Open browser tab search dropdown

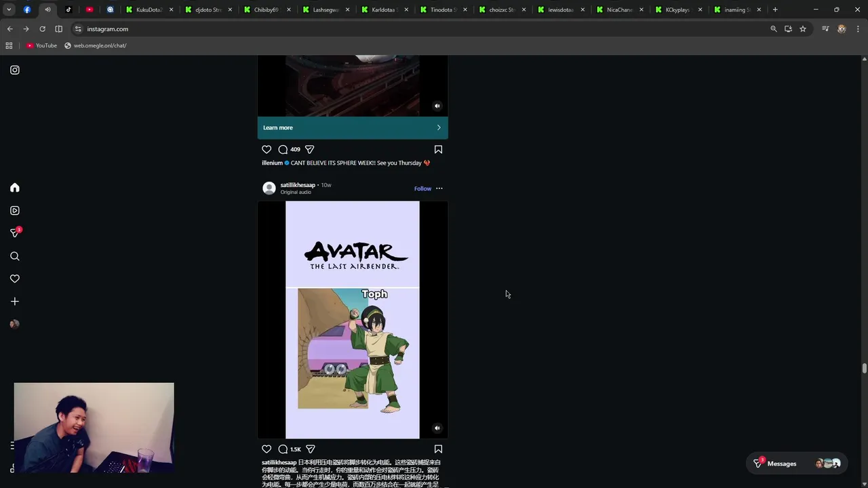(9, 9)
